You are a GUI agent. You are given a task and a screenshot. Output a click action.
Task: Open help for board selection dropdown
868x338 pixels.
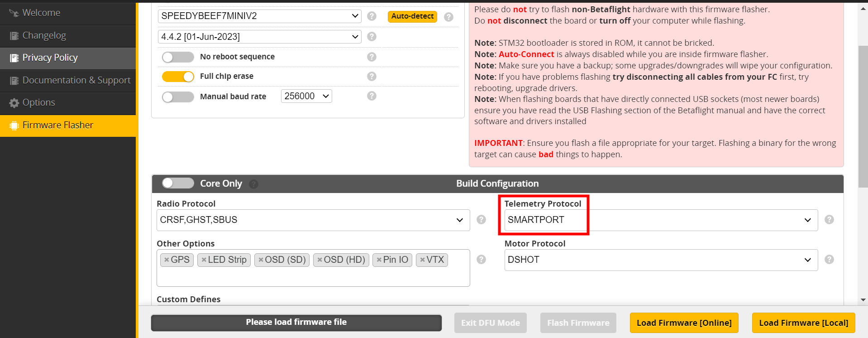tap(372, 16)
